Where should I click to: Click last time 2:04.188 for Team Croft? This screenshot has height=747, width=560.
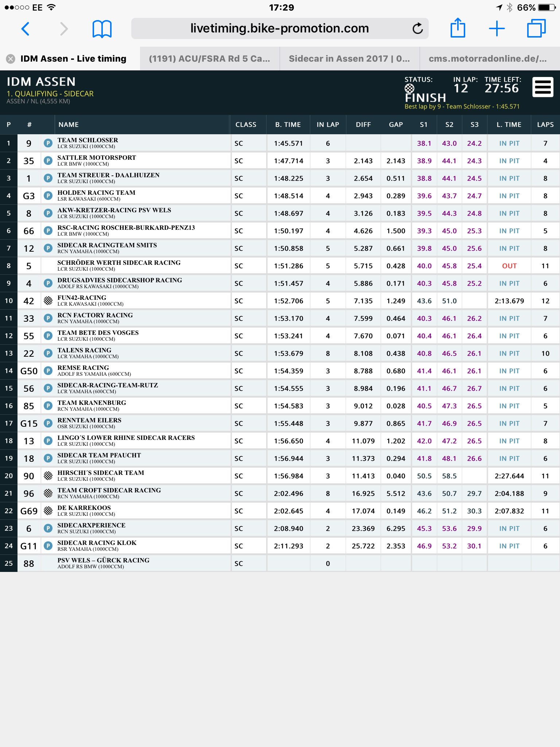point(509,494)
